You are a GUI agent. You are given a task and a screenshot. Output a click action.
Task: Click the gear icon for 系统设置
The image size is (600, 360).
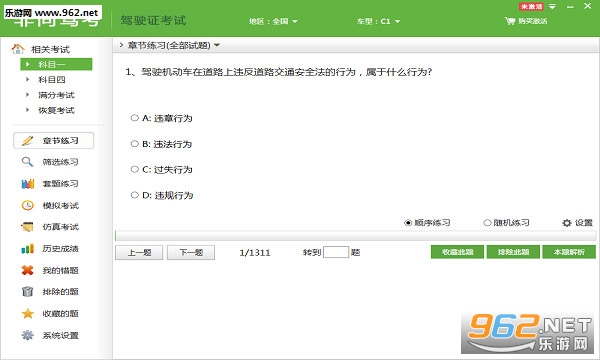[28, 335]
